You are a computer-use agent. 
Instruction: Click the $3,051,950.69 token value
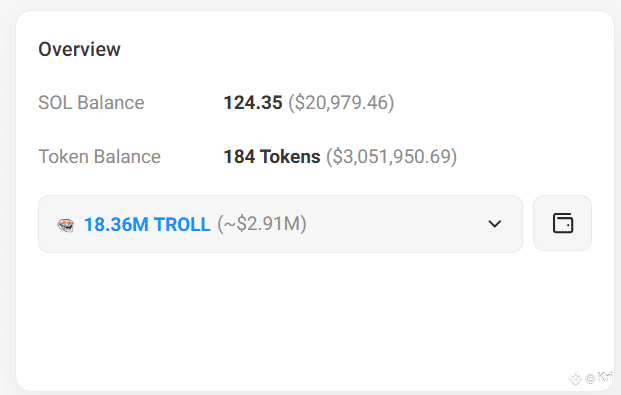[x=391, y=156]
